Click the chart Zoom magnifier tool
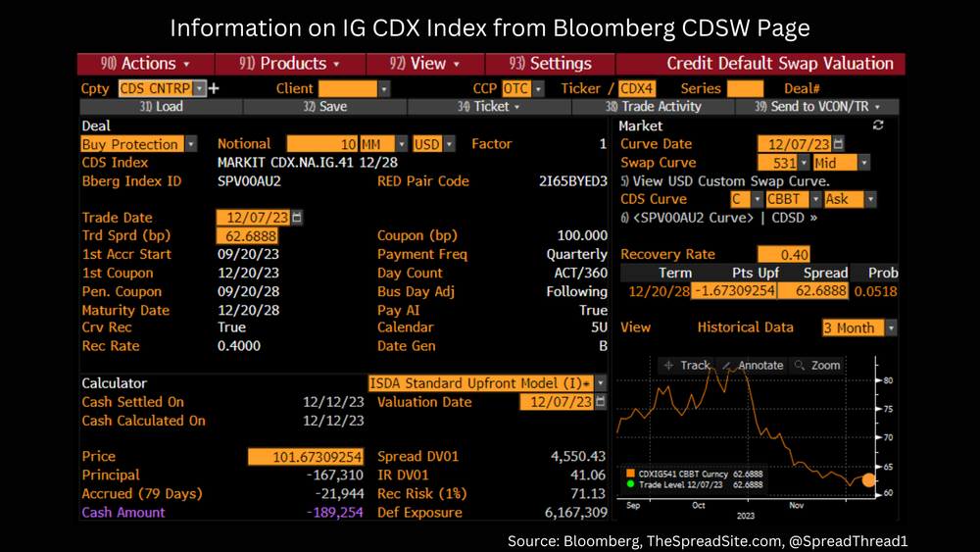Screen dimensions: 980x552 817,365
